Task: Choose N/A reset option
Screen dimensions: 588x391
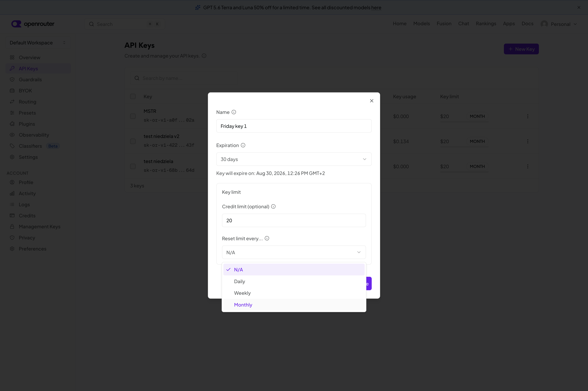Action: [x=294, y=270]
